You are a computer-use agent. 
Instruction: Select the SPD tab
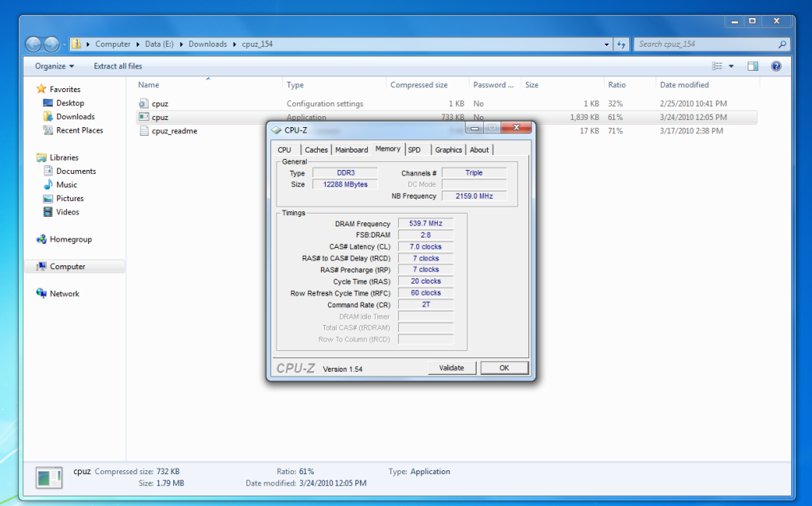[x=414, y=149]
